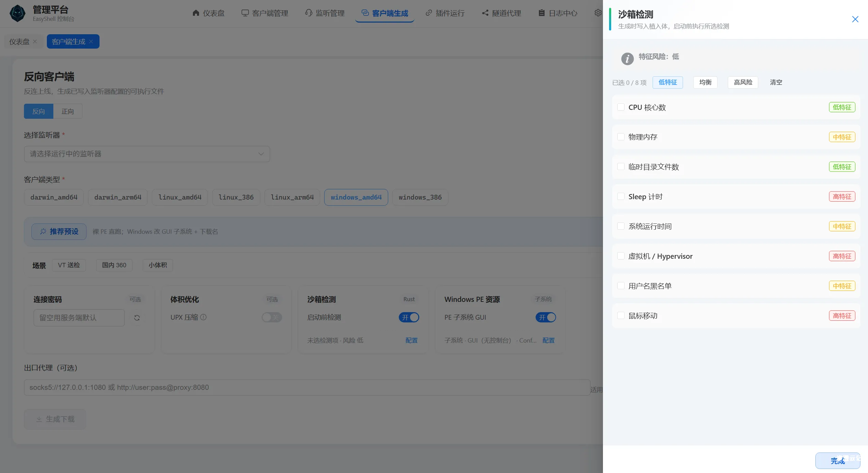Screen dimensions: 868x473
Task: Toggle the PE 子系统 GUI switch
Action: click(x=545, y=317)
